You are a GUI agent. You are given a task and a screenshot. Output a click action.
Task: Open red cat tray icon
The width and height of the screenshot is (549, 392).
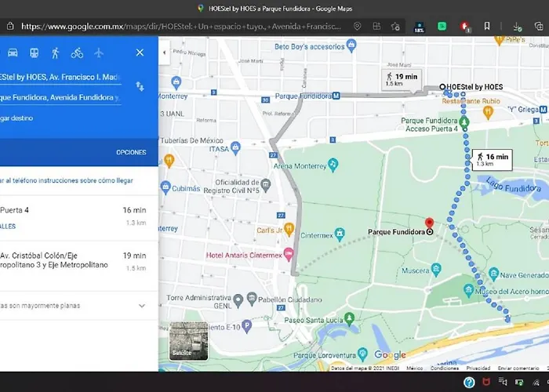[486, 382]
